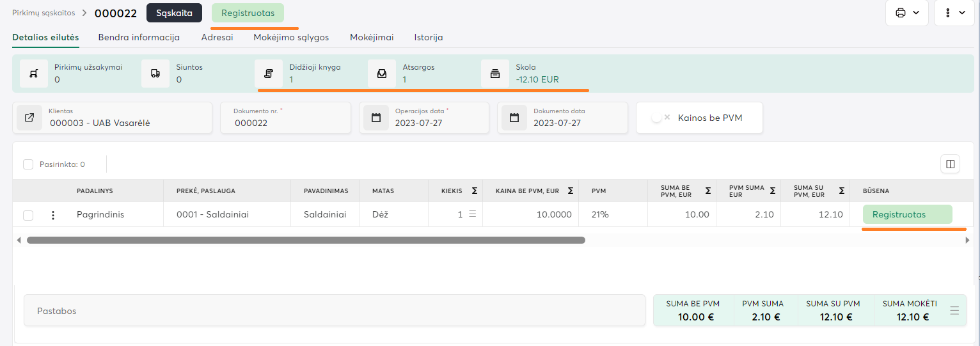Click the Pirkimų sąskaitos breadcrumb link
Viewport: 980px width, 346px height.
coord(43,13)
